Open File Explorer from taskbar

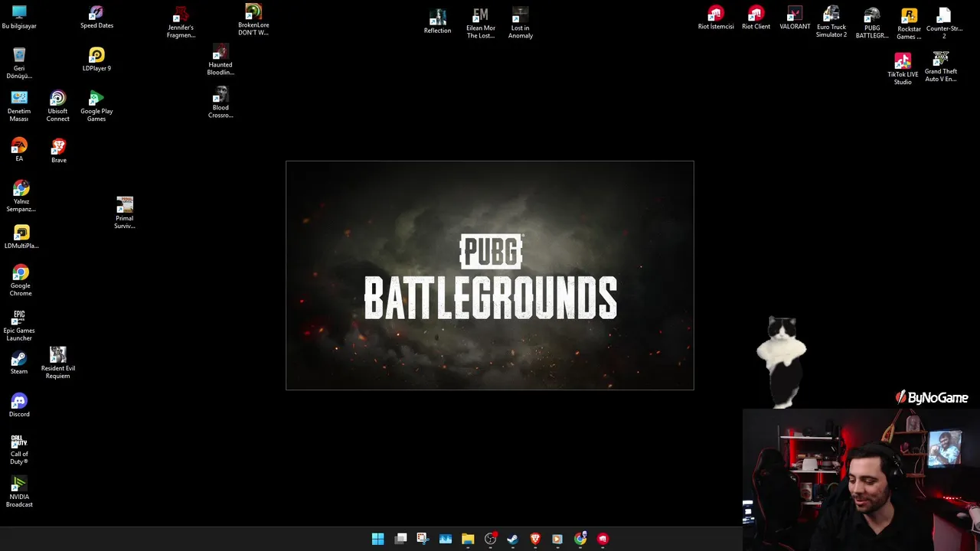pyautogui.click(x=468, y=539)
